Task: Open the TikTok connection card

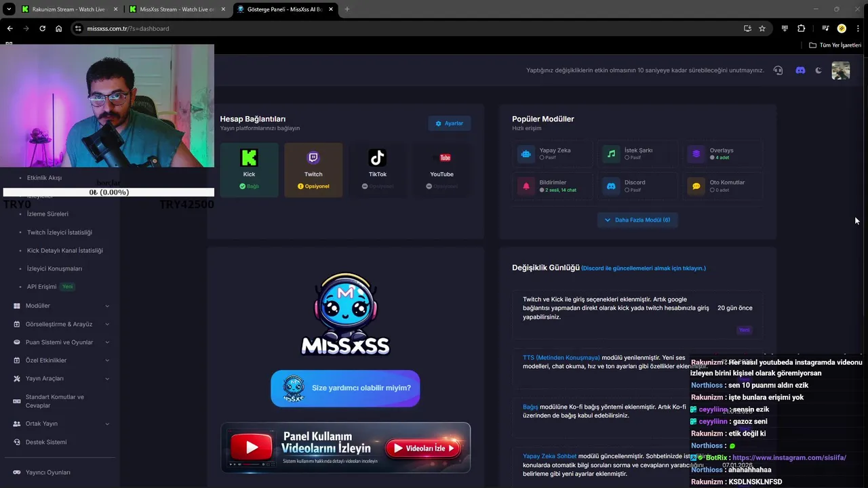Action: click(377, 169)
